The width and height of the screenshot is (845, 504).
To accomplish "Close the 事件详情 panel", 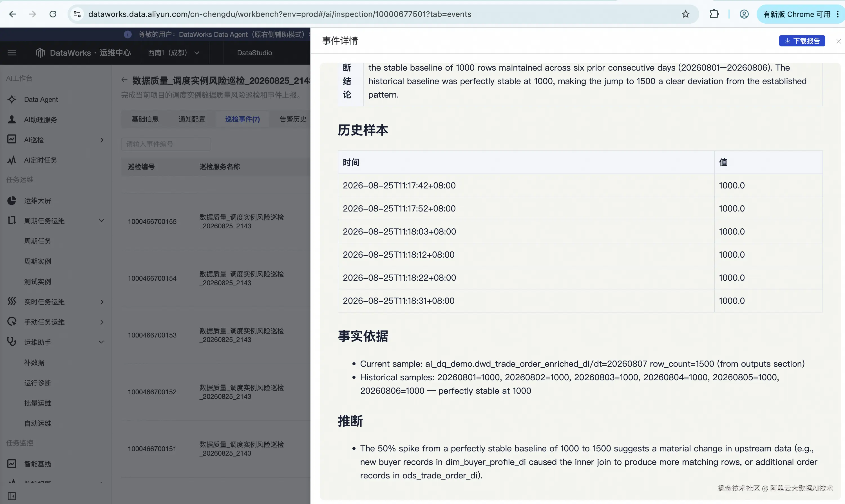I will [839, 41].
